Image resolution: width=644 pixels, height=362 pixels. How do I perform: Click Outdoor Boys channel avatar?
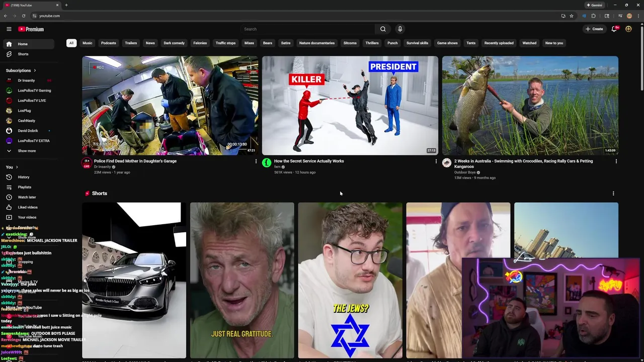click(447, 162)
